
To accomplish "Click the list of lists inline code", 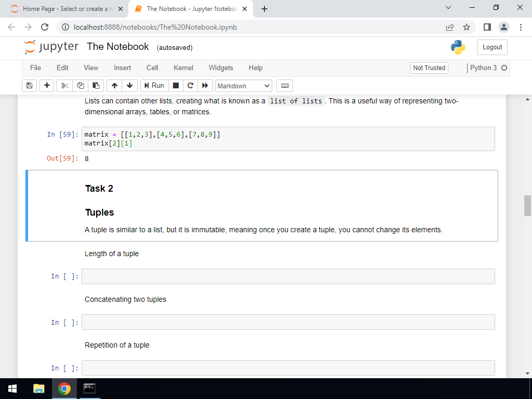I will (296, 101).
